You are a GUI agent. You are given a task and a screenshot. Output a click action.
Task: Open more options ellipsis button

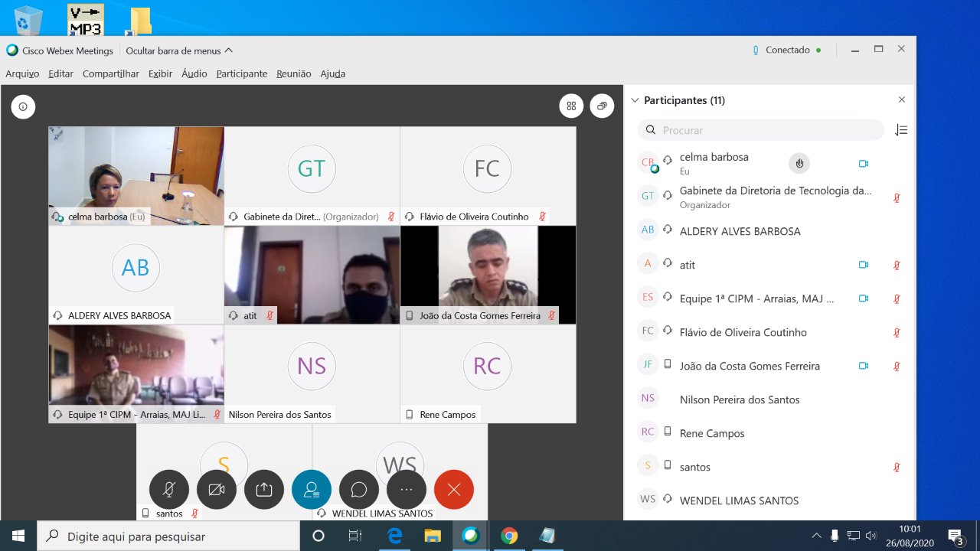(x=407, y=490)
